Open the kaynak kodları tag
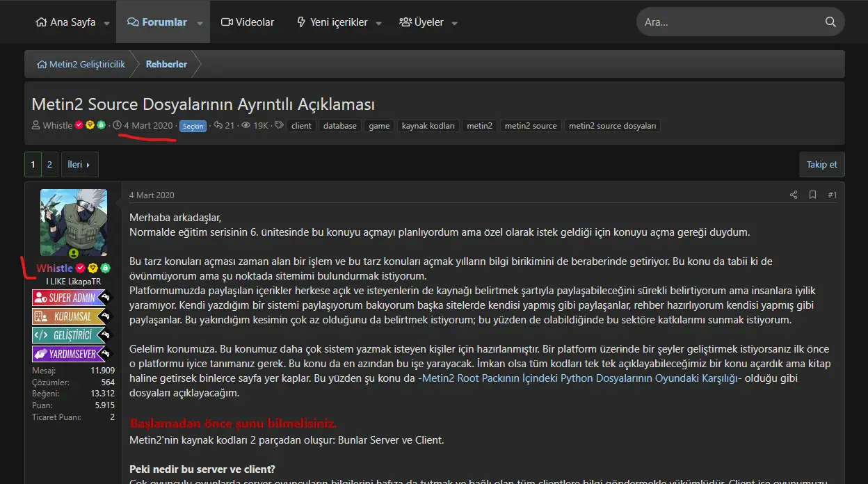 (x=428, y=126)
